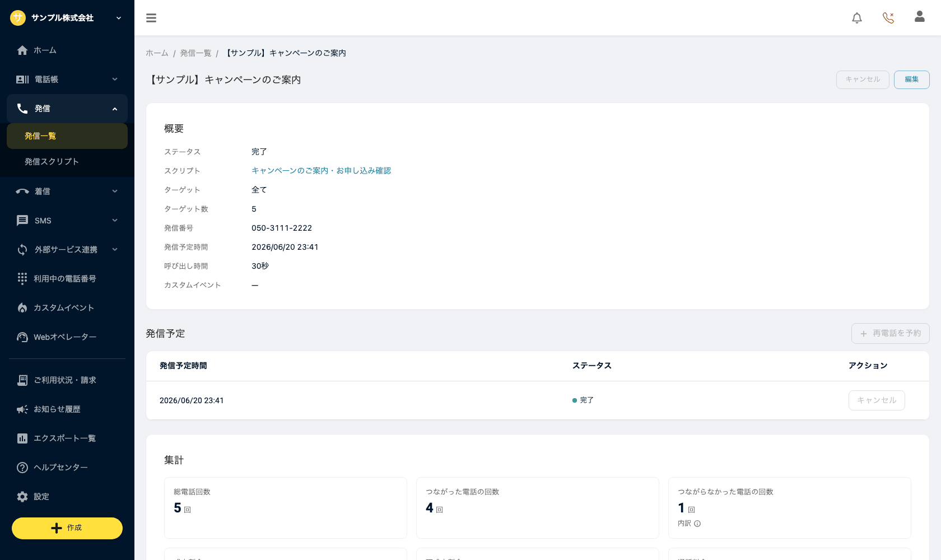Open 発信スクリプト menu item

pos(67,162)
